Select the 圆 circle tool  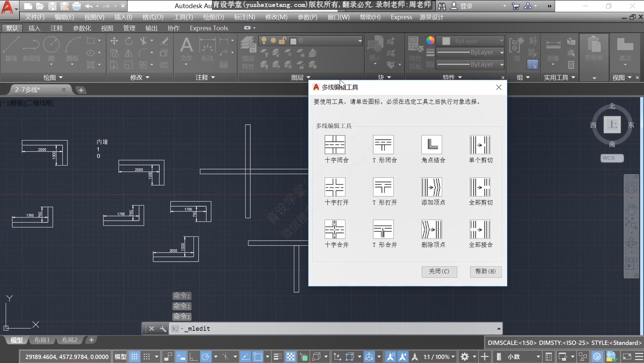[x=52, y=49]
